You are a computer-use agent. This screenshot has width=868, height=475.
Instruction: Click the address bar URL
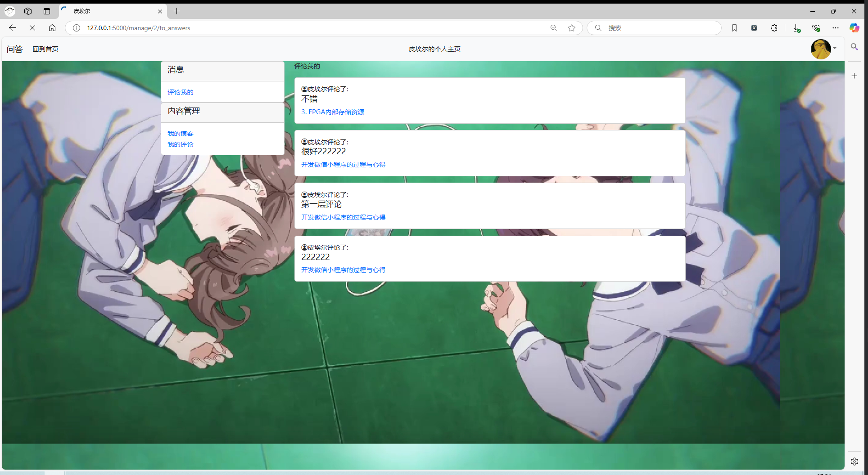pyautogui.click(x=139, y=28)
